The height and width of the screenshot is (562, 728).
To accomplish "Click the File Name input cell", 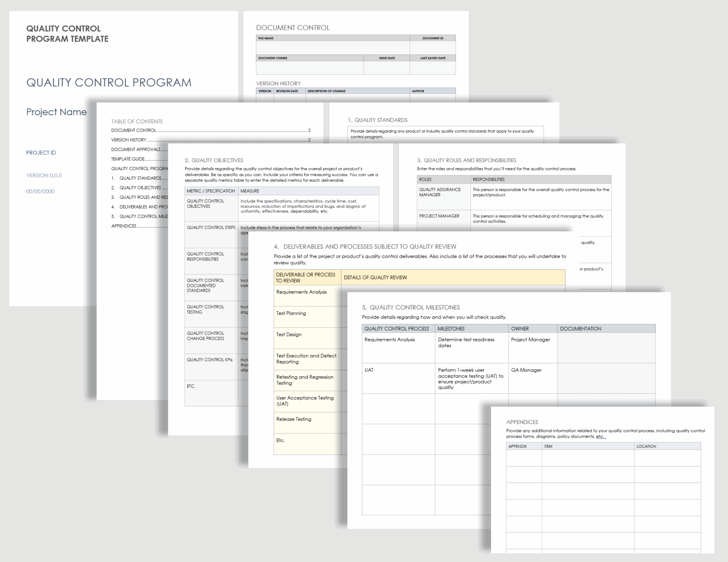I will coord(332,48).
